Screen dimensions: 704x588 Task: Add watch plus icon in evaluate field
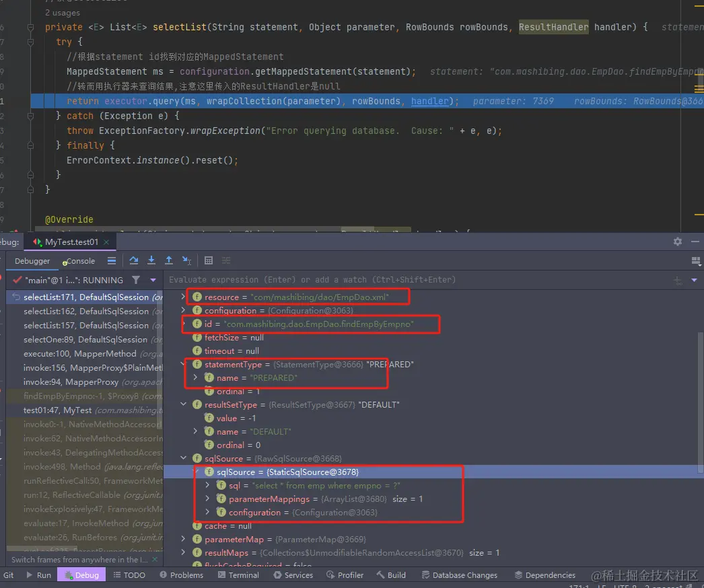pyautogui.click(x=678, y=281)
